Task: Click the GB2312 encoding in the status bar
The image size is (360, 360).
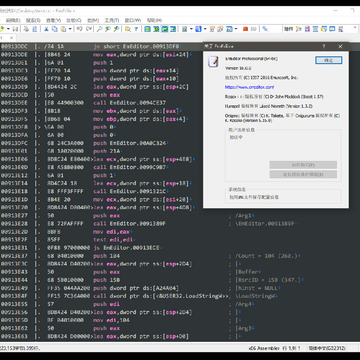Action: point(327,348)
